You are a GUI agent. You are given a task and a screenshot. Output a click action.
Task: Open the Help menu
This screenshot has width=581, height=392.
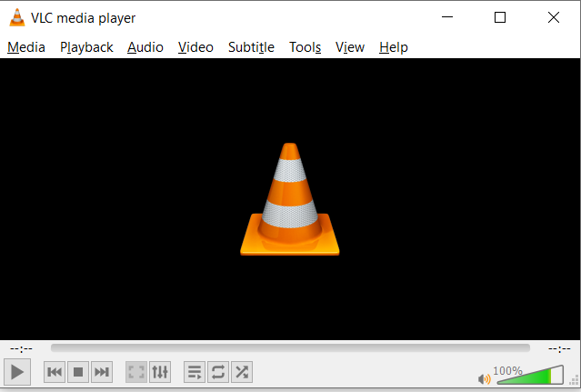pyautogui.click(x=394, y=47)
